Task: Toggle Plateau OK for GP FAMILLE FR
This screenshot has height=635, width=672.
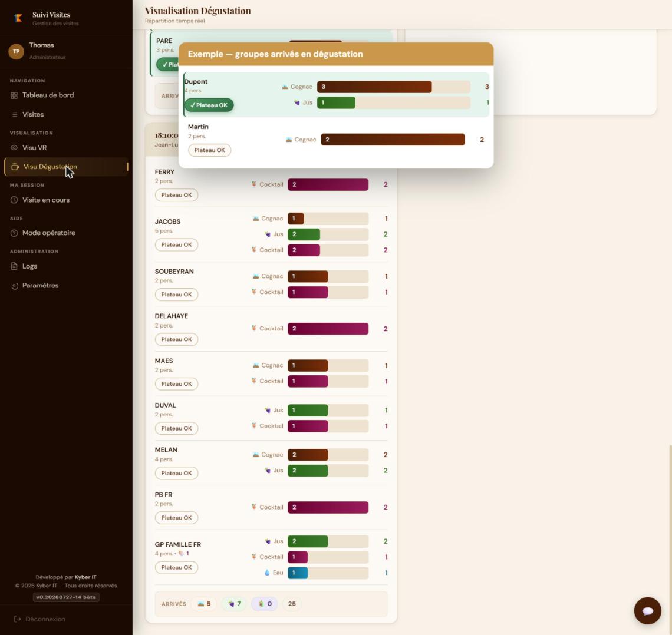Action: pyautogui.click(x=177, y=567)
